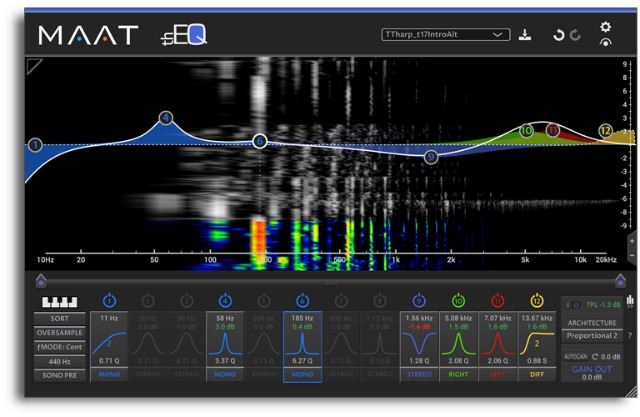This screenshot has height=417, width=640.
Task: Open the Proportional 2 architecture dropdown
Action: [592, 336]
